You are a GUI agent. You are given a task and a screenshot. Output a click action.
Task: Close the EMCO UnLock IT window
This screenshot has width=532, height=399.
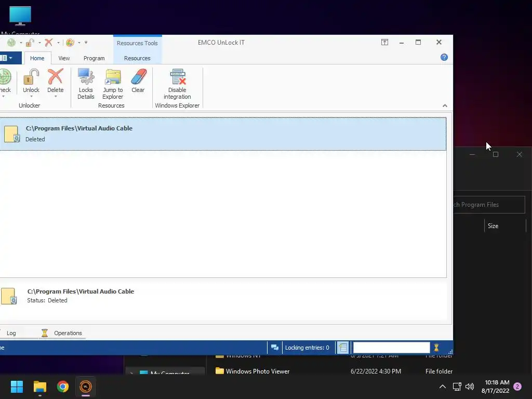pos(438,42)
